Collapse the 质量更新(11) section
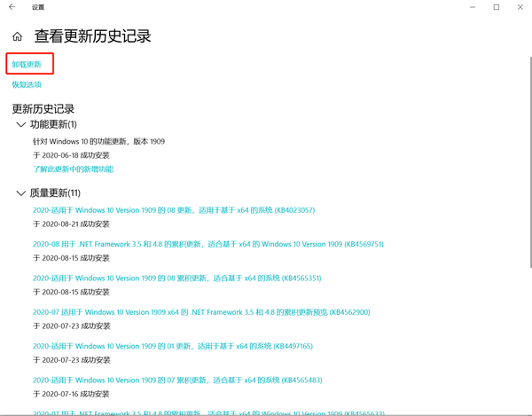 click(x=20, y=193)
